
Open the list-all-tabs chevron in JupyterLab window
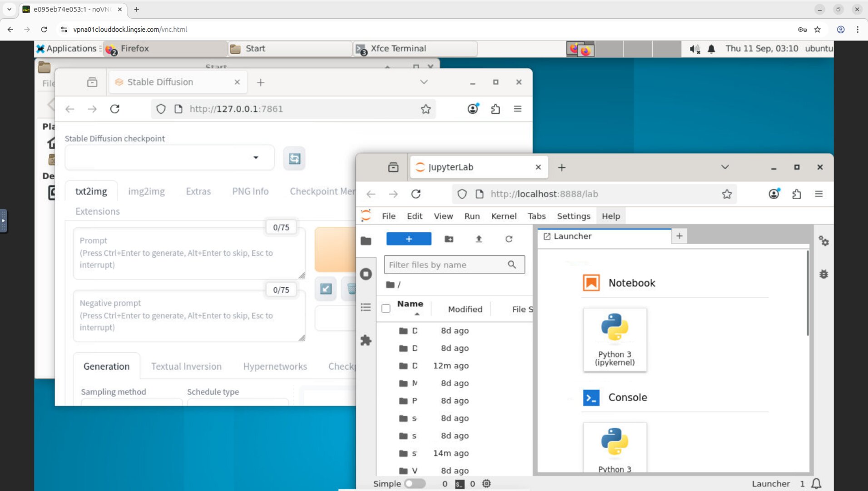(724, 167)
